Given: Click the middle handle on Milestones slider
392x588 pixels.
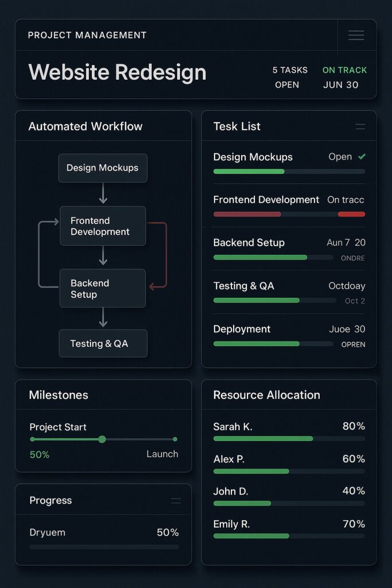Looking at the screenshot, I should (102, 439).
